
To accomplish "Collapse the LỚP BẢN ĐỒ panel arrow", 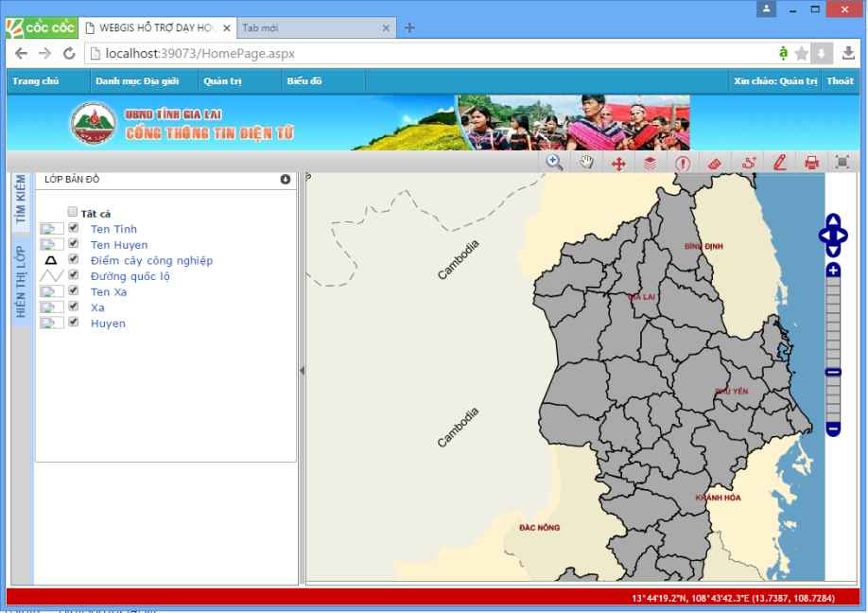I will [286, 180].
